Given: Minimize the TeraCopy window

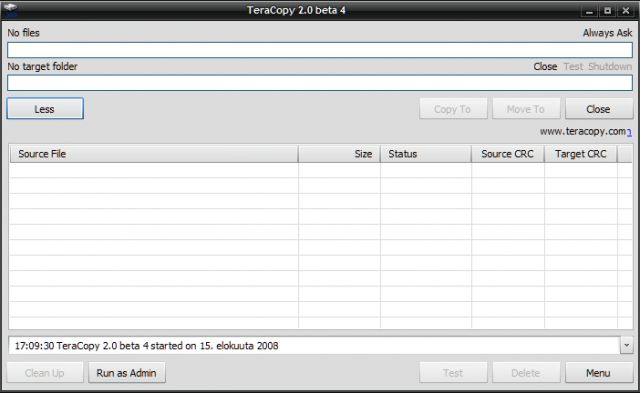Looking at the screenshot, I should [589, 11].
